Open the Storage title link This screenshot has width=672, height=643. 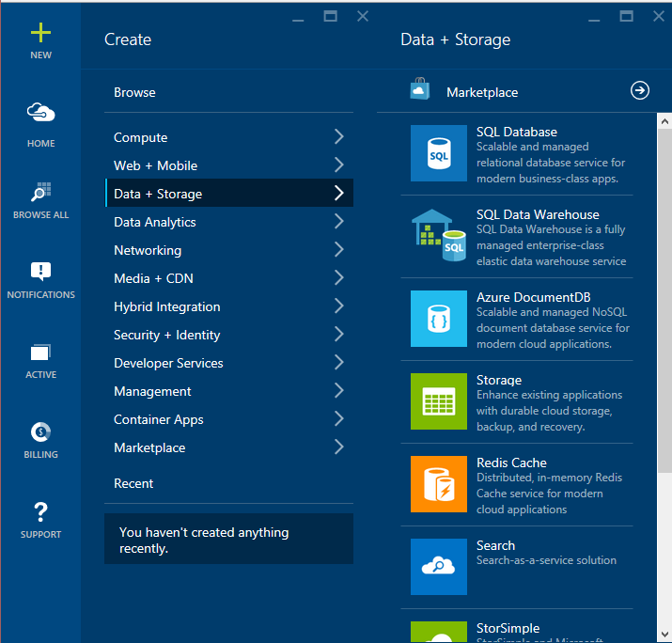click(499, 380)
